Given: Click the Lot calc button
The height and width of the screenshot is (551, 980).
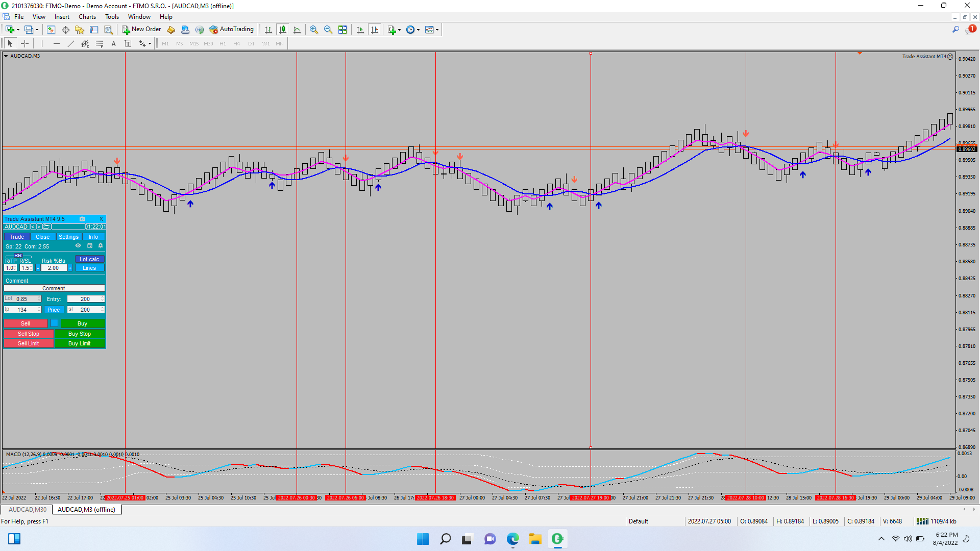Looking at the screenshot, I should point(89,259).
